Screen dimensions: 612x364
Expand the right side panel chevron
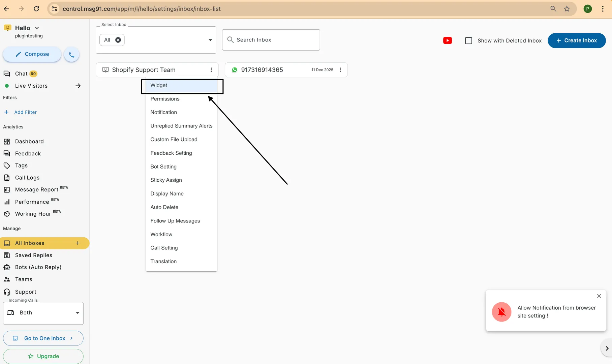pos(607,348)
